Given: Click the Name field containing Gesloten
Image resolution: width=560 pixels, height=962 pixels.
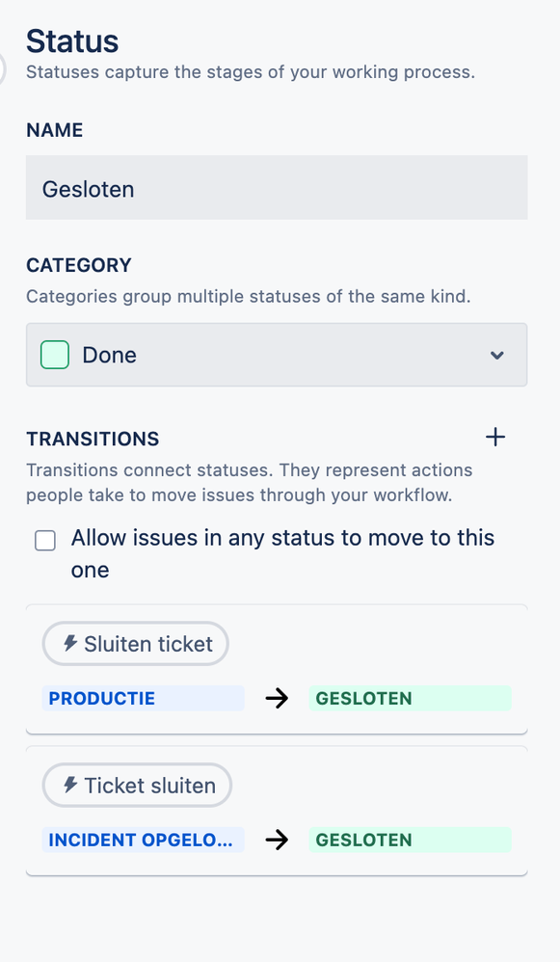Looking at the screenshot, I should pos(277,188).
